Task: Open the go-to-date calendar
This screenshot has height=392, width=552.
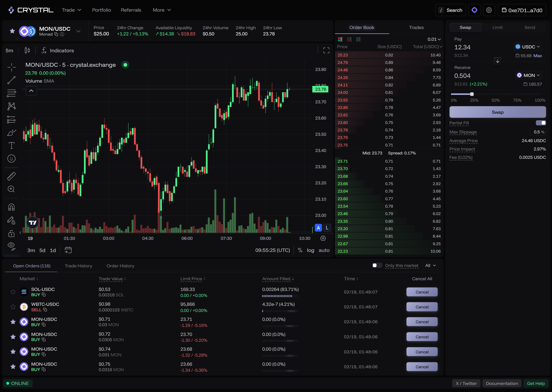Action: tap(68, 250)
